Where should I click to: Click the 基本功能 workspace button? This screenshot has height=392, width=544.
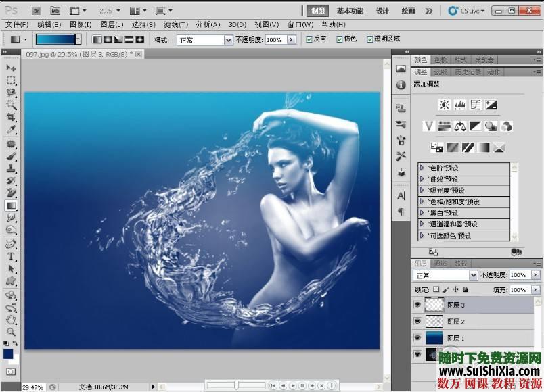350,11
